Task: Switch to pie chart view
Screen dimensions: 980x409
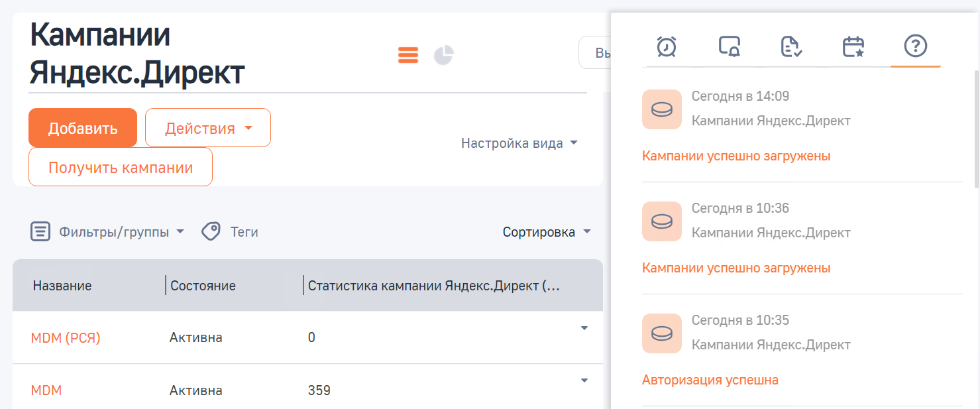Action: (444, 55)
